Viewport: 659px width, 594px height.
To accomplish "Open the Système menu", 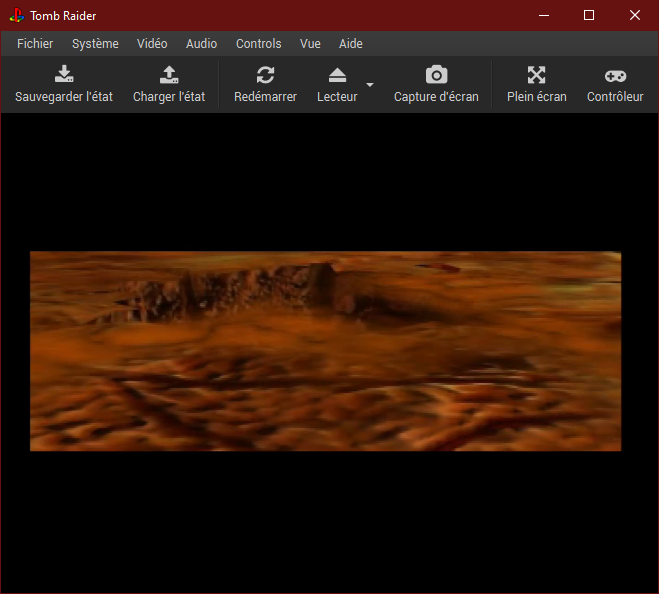I will (x=95, y=44).
